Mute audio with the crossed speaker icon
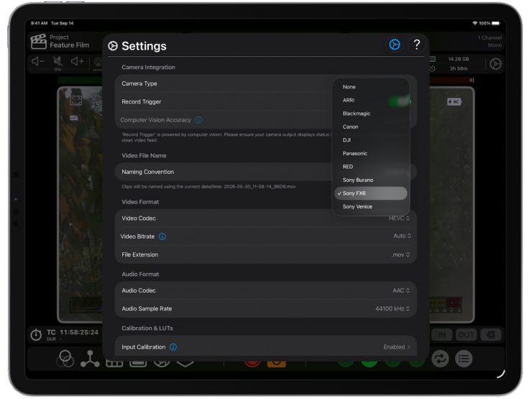The width and height of the screenshot is (532, 399). [58, 61]
